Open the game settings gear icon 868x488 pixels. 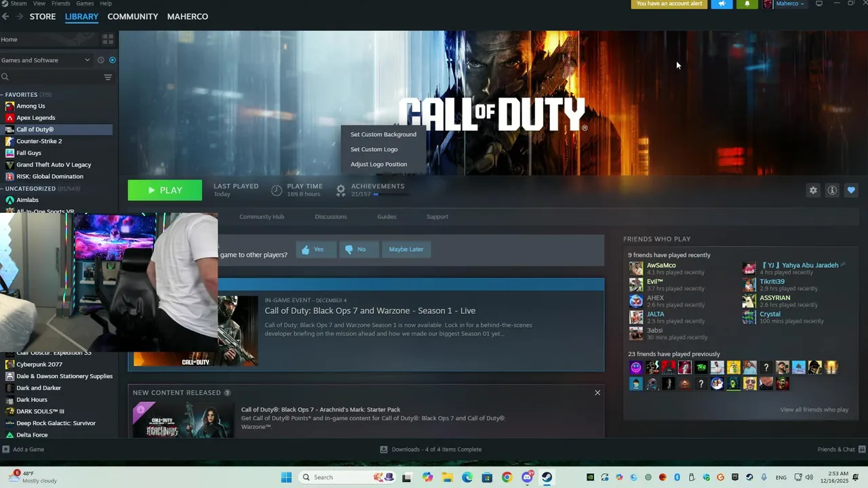click(x=813, y=190)
